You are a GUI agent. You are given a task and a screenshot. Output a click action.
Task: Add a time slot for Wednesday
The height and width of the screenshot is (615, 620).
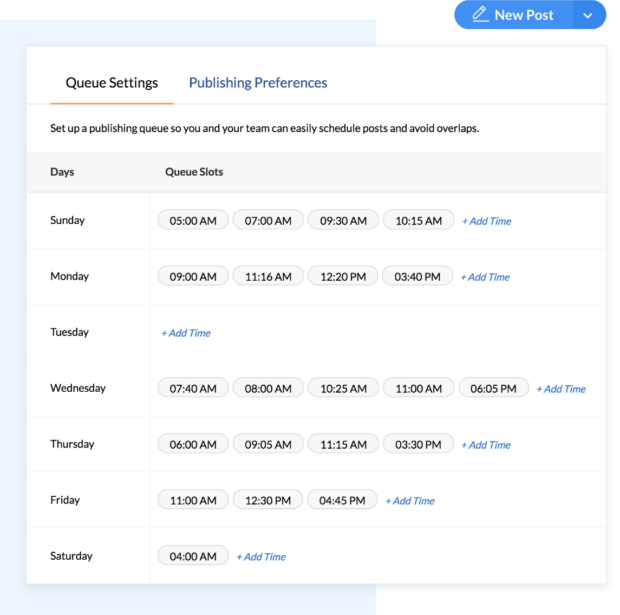click(561, 389)
